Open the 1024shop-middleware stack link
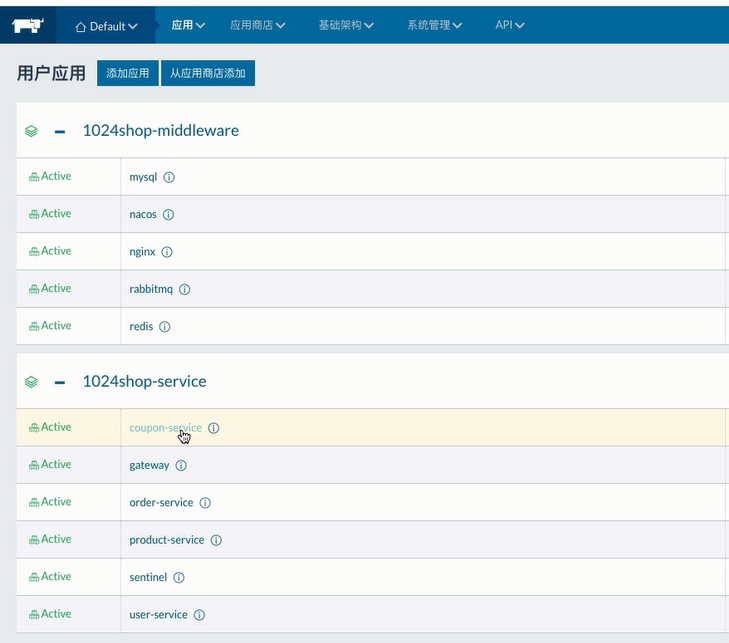 [x=161, y=131]
